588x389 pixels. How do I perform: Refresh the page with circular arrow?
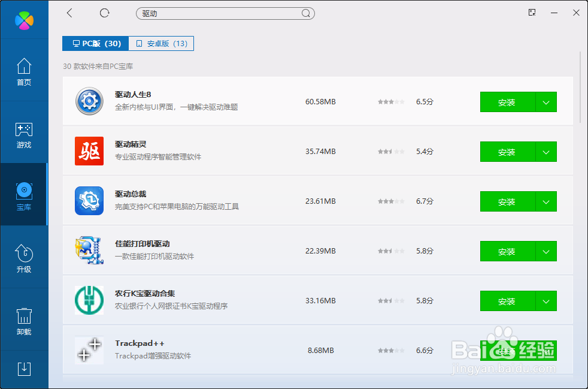coord(105,13)
